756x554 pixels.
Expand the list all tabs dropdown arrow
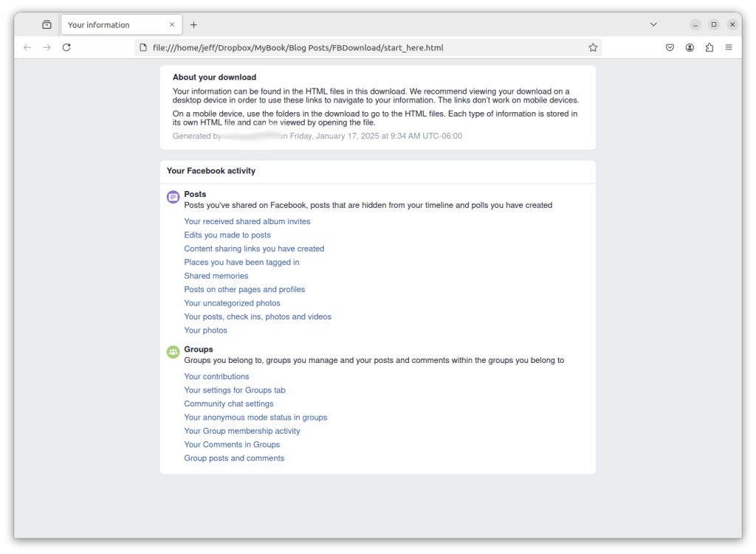(653, 24)
